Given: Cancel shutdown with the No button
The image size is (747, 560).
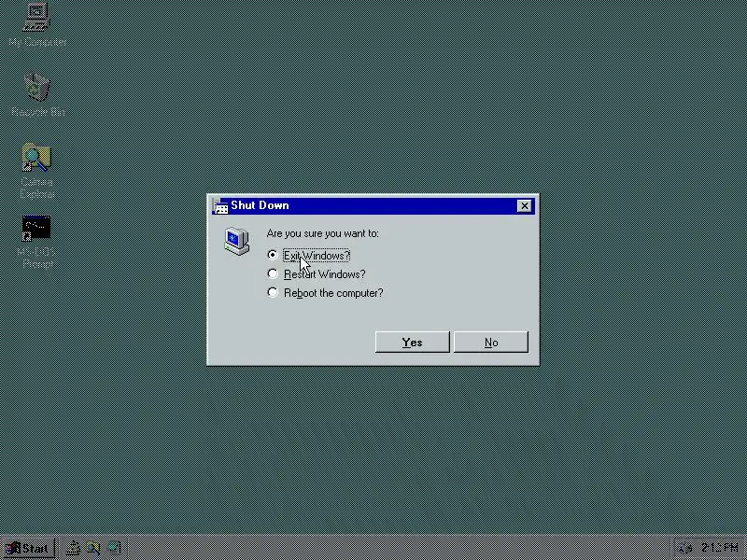Looking at the screenshot, I should coord(491,342).
